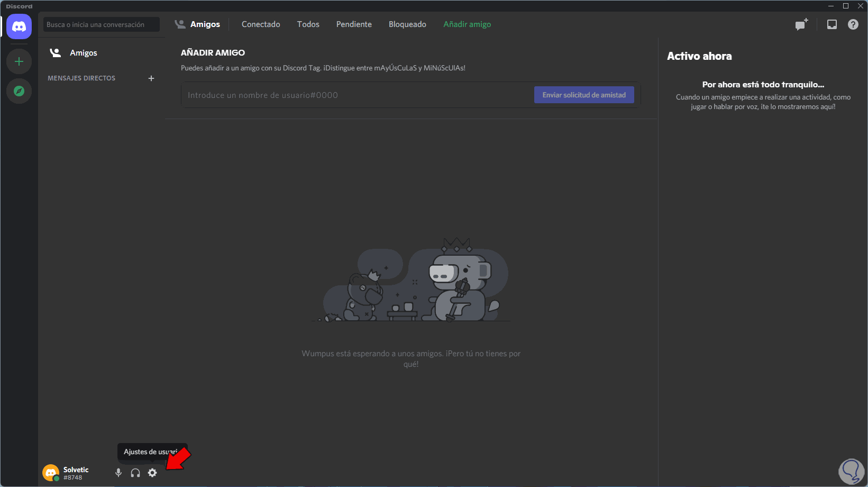Screen dimensions: 868x487
Task: Deafen audio with the headphones icon
Action: pos(135,473)
